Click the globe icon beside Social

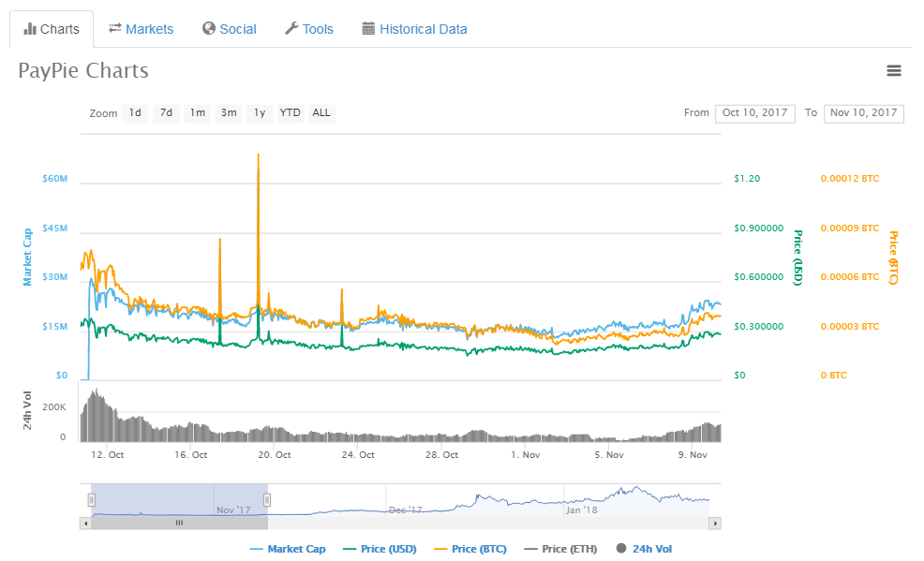pos(209,28)
